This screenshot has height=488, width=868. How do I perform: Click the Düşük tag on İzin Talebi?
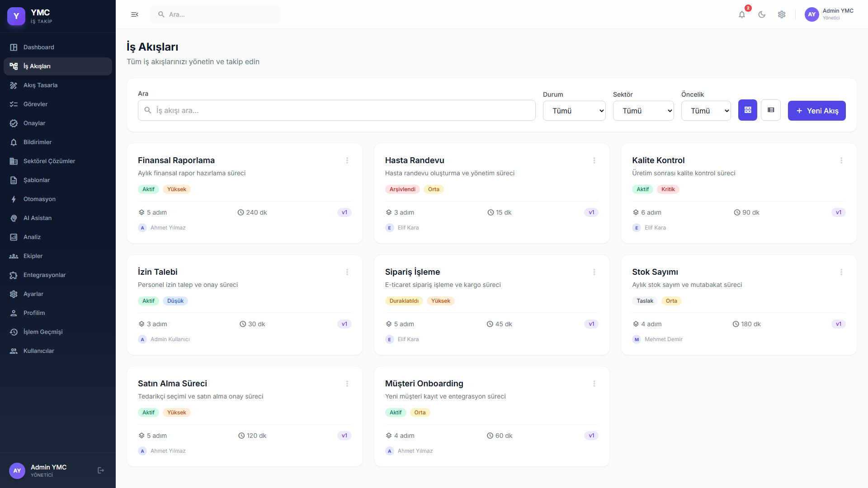tap(175, 301)
